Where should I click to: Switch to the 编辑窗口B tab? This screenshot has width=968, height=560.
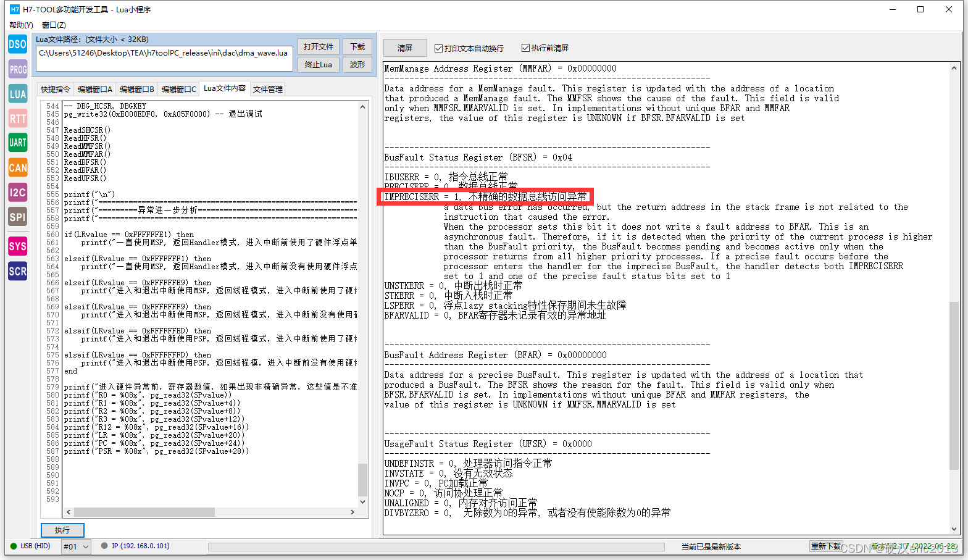pos(137,90)
